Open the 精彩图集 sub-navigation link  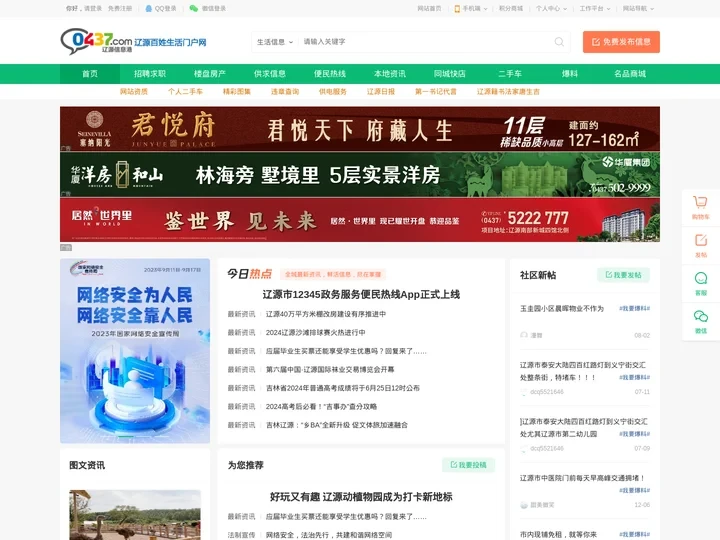pos(237,91)
